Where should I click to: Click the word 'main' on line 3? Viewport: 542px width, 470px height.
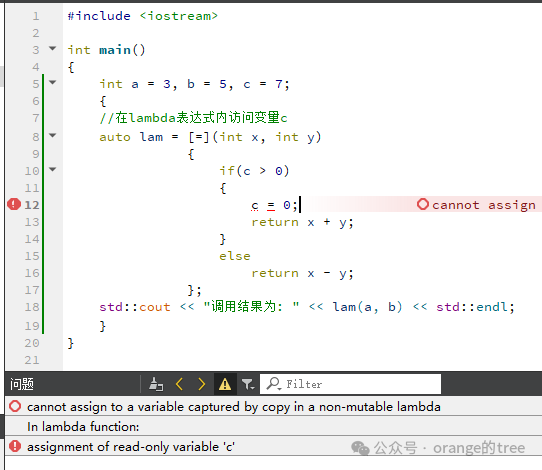115,50
